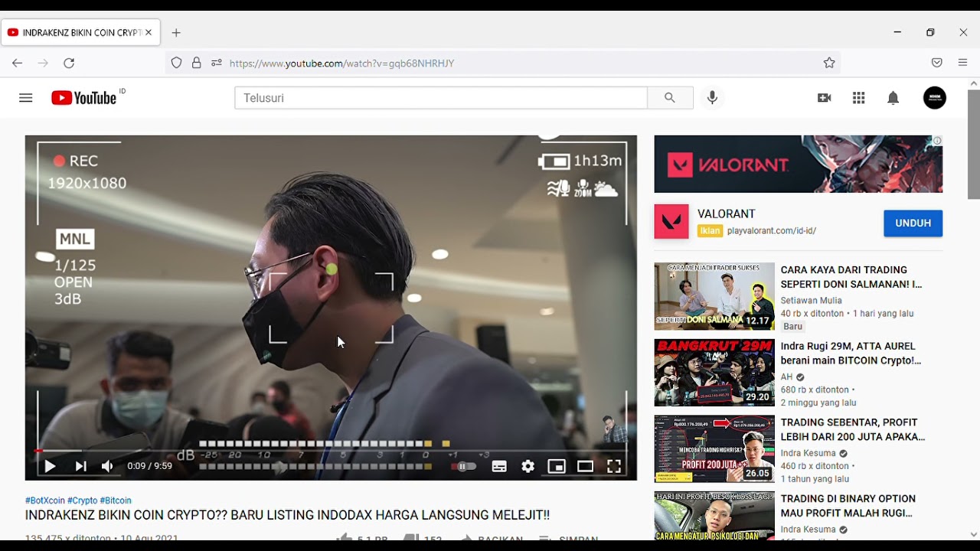Bookmark this page with the star icon
Image resolution: width=980 pixels, height=551 pixels.
(x=829, y=63)
